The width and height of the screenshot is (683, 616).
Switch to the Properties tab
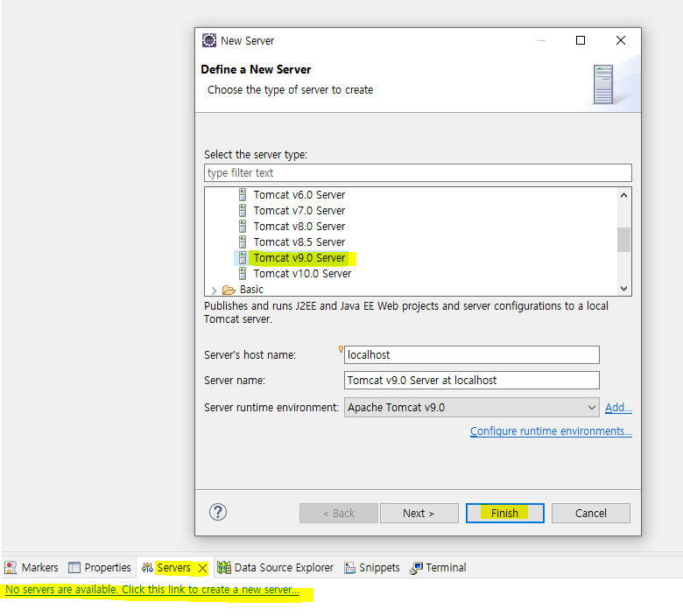tap(100, 567)
